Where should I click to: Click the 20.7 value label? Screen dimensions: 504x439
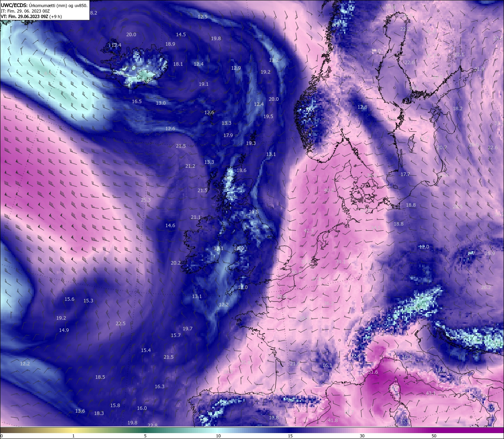click(x=442, y=148)
